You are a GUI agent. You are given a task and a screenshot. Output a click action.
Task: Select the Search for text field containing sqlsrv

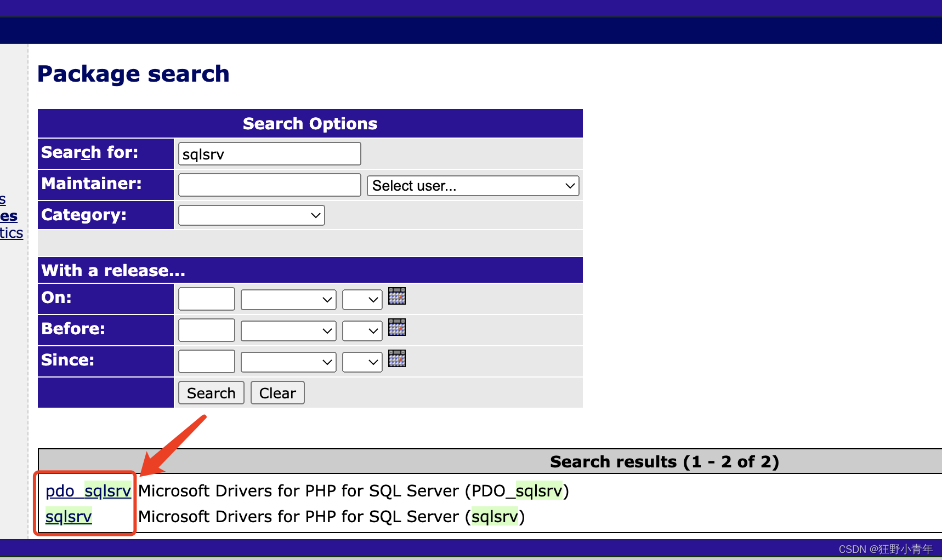[x=269, y=153]
